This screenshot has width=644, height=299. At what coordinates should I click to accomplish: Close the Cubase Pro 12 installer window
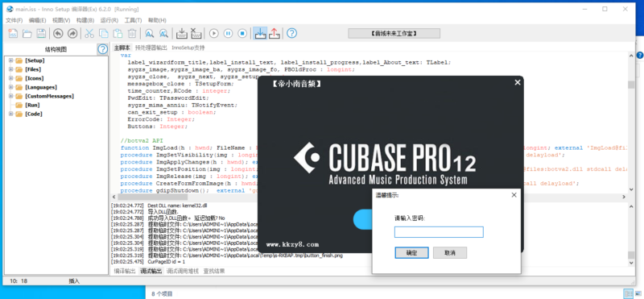click(x=518, y=82)
